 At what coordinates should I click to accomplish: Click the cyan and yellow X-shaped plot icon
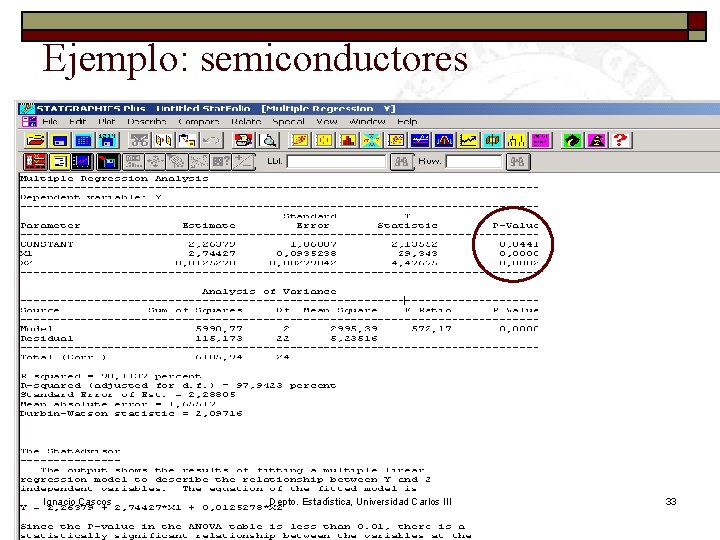click(371, 140)
